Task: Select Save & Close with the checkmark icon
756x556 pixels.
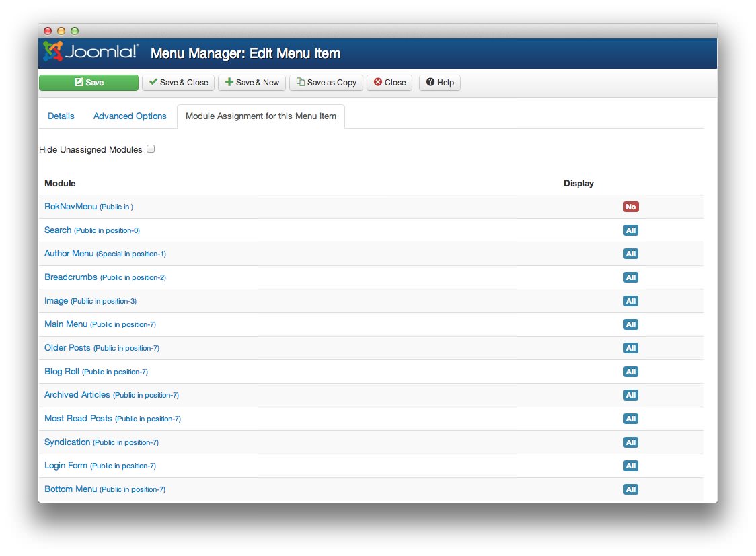Action: click(x=178, y=82)
